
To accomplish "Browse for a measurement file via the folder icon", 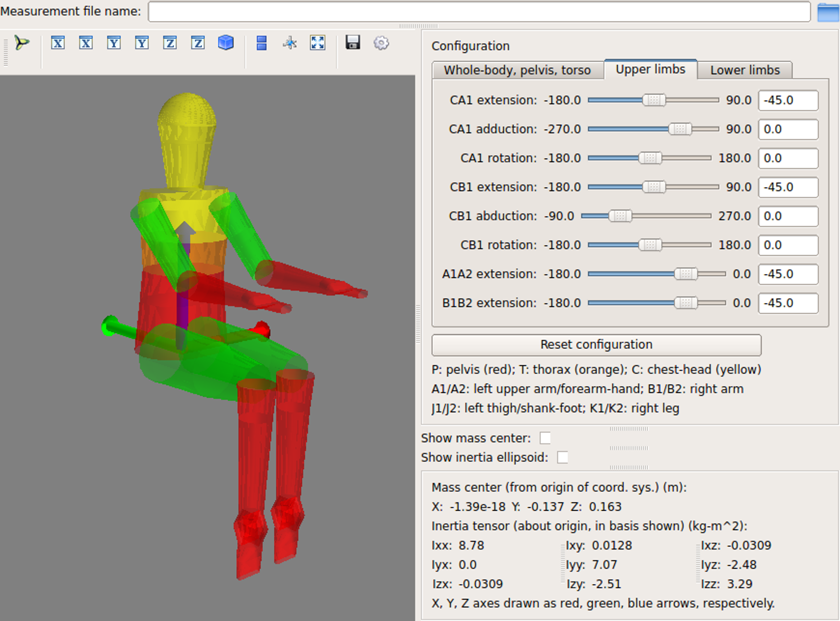I will (828, 12).
